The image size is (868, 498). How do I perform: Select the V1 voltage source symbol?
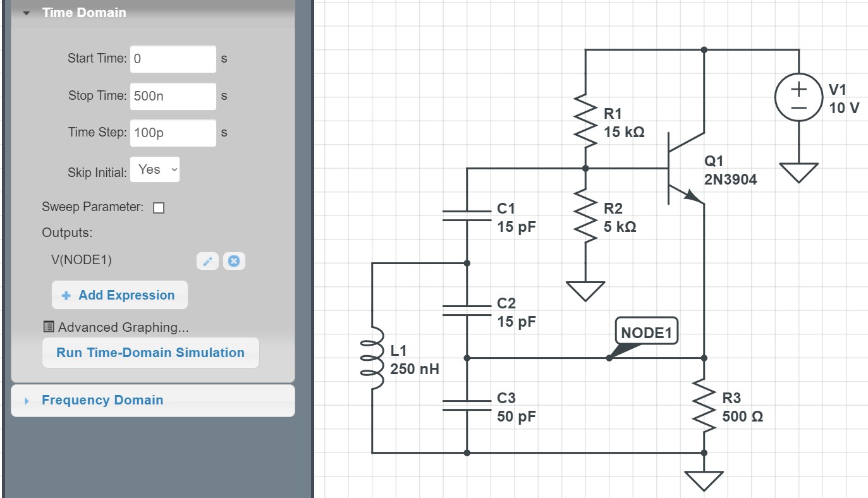(x=798, y=98)
